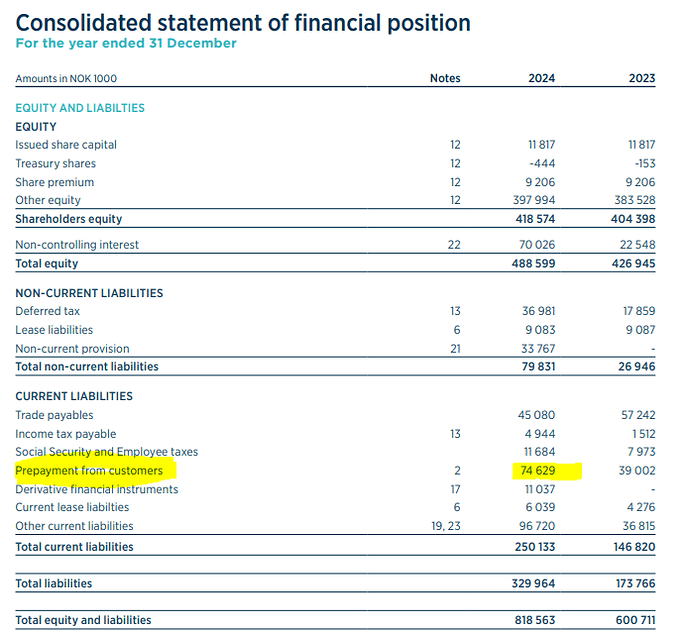Click the Deferred tax row label

tap(48, 311)
